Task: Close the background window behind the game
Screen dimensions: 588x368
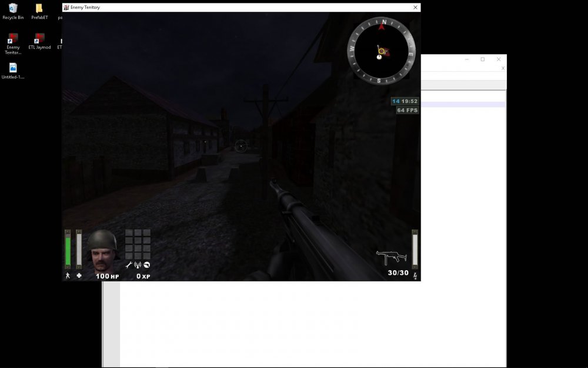Action: 499,59
